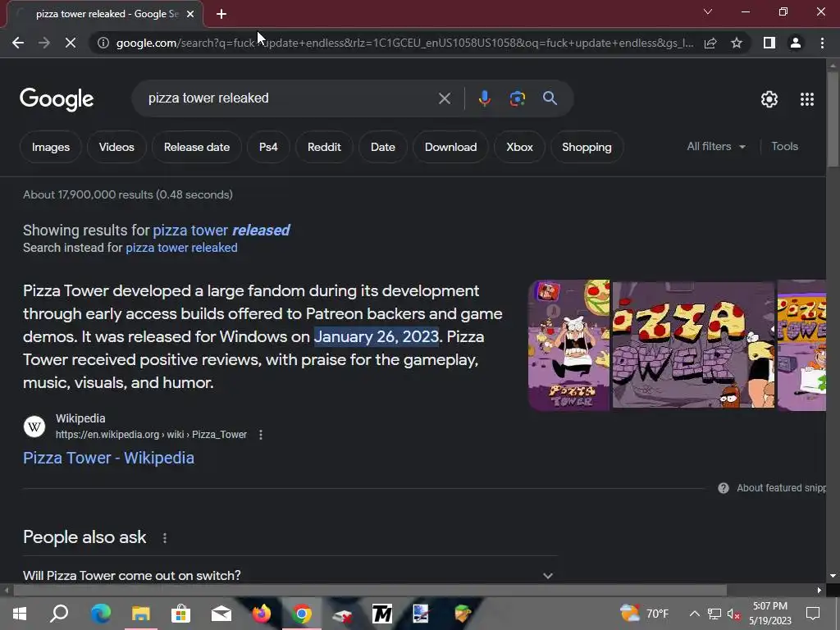The image size is (840, 630).
Task: Submit search with magnifier icon
Action: click(550, 98)
